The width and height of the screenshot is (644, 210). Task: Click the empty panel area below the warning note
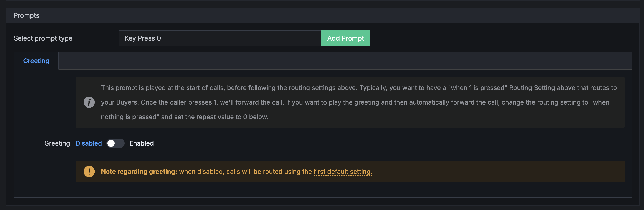click(x=322, y=190)
